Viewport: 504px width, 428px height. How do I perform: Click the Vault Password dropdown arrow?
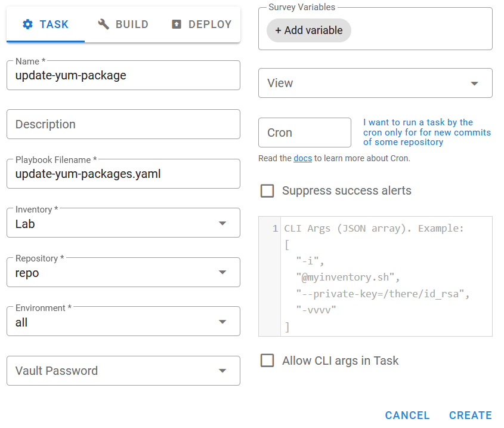[222, 371]
